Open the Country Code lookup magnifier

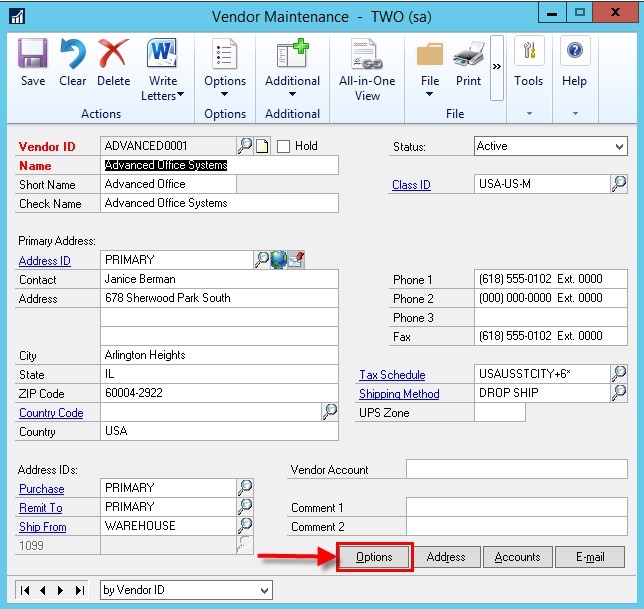coord(329,412)
